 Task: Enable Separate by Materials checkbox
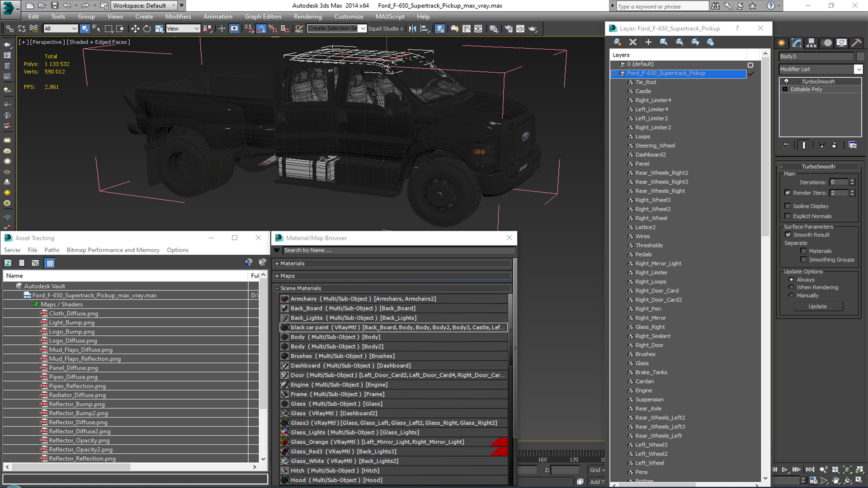point(803,251)
